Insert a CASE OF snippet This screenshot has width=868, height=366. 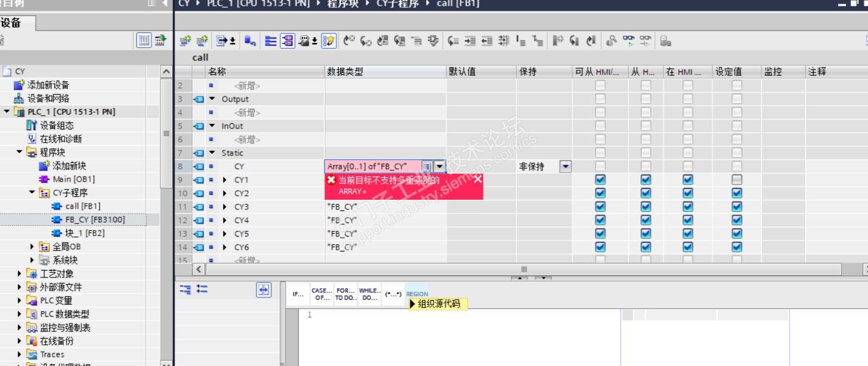tap(322, 295)
